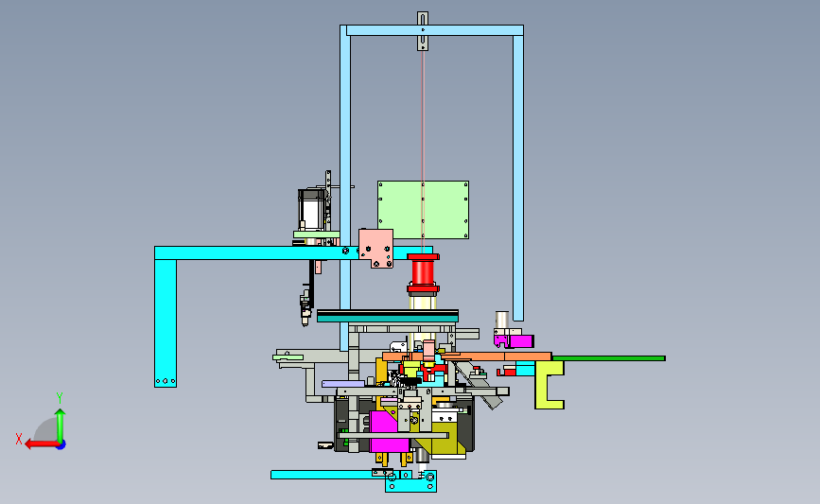The image size is (820, 504).
Task: Select the lavender flat bar
Action: (343, 384)
